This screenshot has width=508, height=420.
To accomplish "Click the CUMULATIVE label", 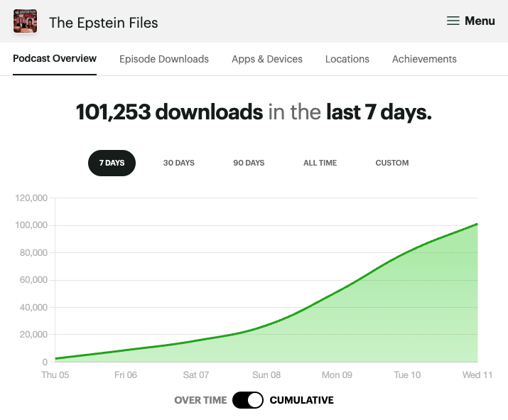I will 302,400.
